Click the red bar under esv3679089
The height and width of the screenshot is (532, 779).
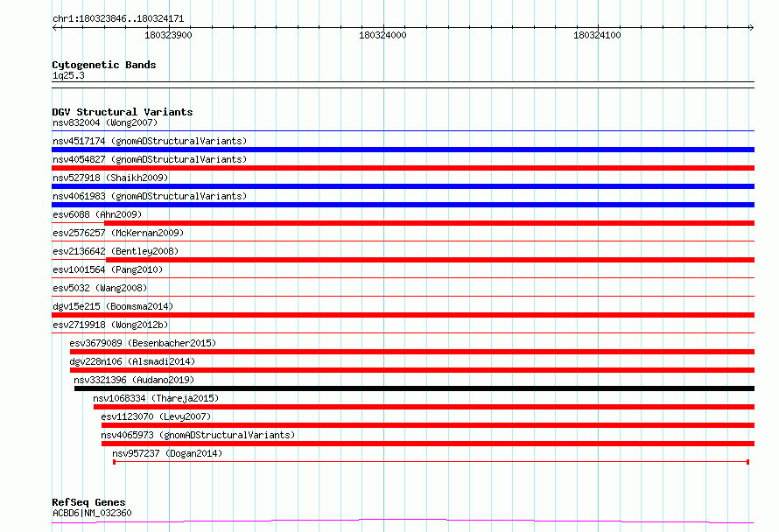tap(412, 352)
